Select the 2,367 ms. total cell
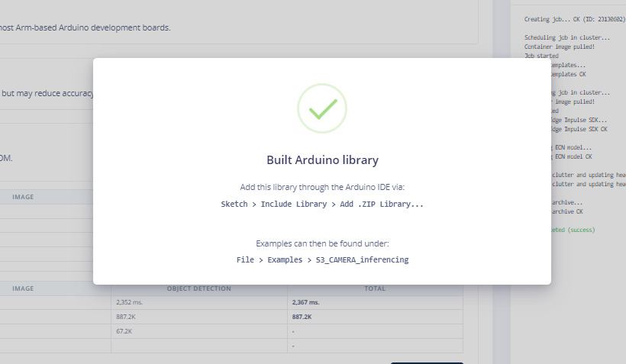 tap(307, 302)
